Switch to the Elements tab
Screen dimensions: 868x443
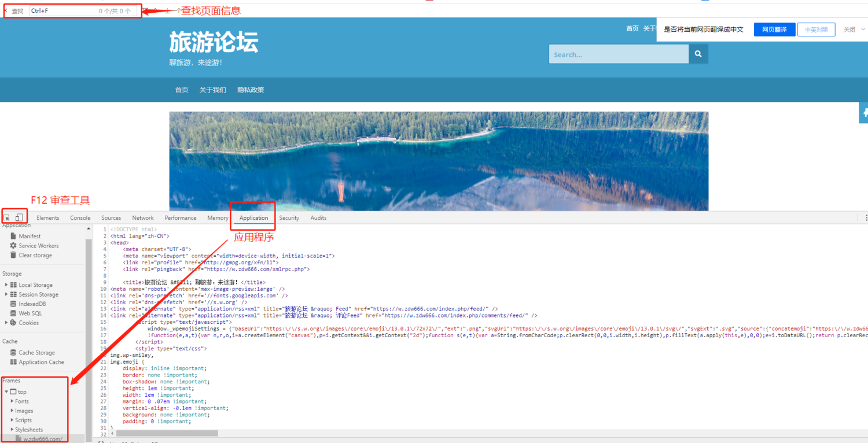(47, 218)
